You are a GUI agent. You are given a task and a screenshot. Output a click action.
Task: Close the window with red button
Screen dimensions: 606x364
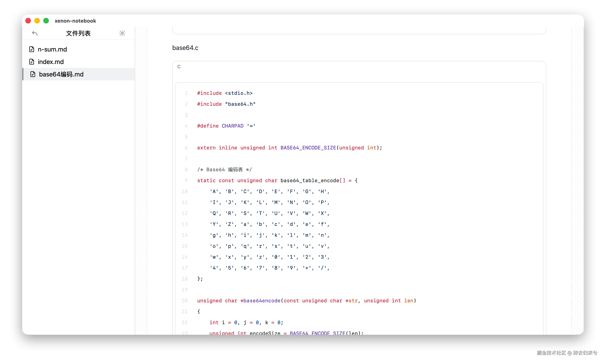pyautogui.click(x=28, y=21)
